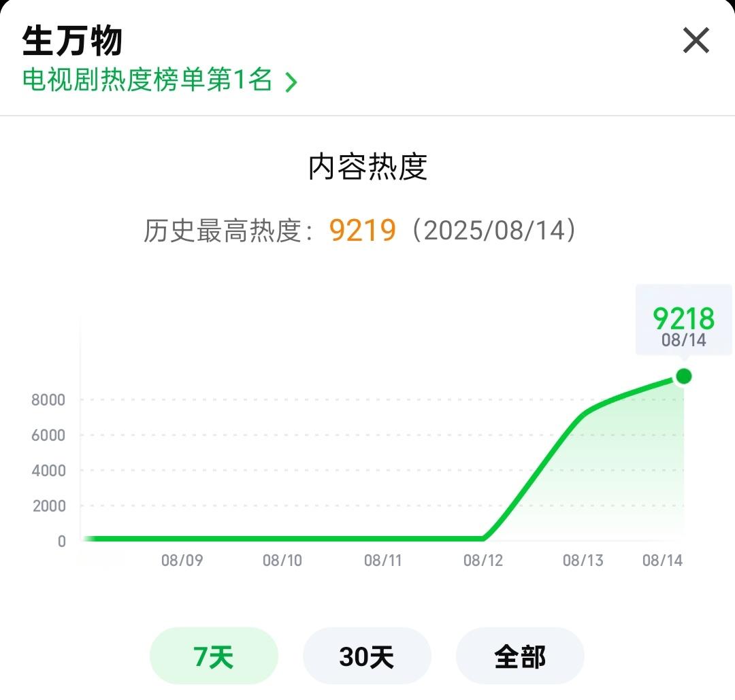Click the (2025/08/14) peak date
Screen dimensions: 735x700
494,230
